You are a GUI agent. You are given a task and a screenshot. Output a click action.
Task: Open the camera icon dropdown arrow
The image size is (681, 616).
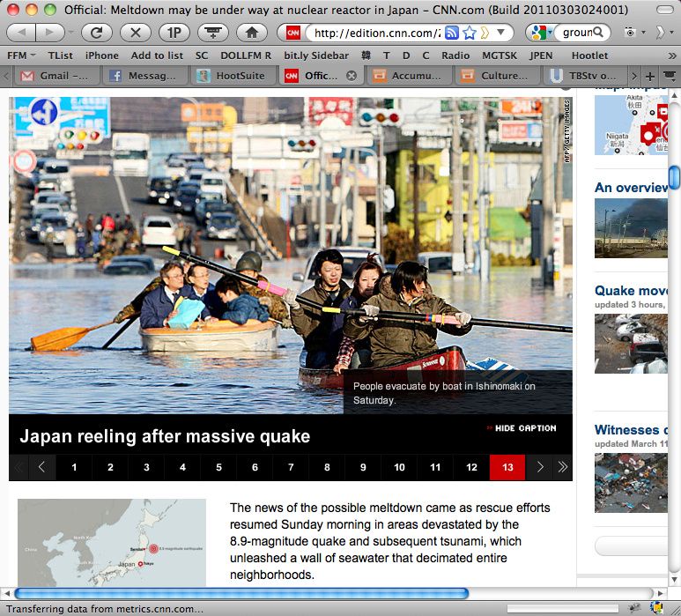click(x=643, y=33)
